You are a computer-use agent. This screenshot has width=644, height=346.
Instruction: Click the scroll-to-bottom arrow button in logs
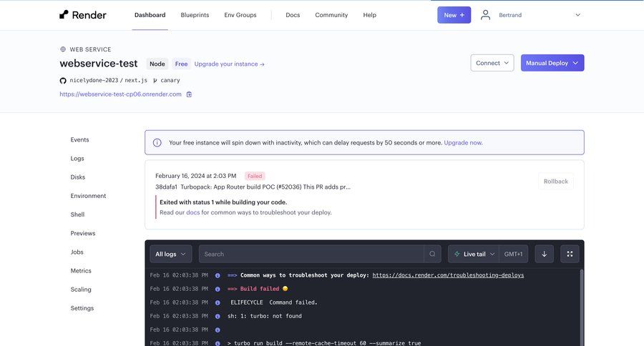point(544,254)
